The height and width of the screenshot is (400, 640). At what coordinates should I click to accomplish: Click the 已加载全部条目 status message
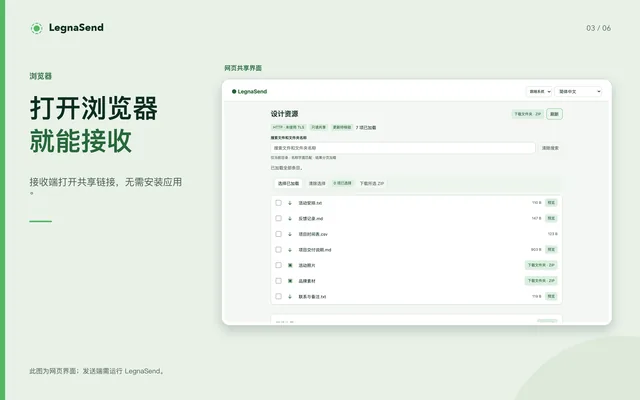click(287, 168)
